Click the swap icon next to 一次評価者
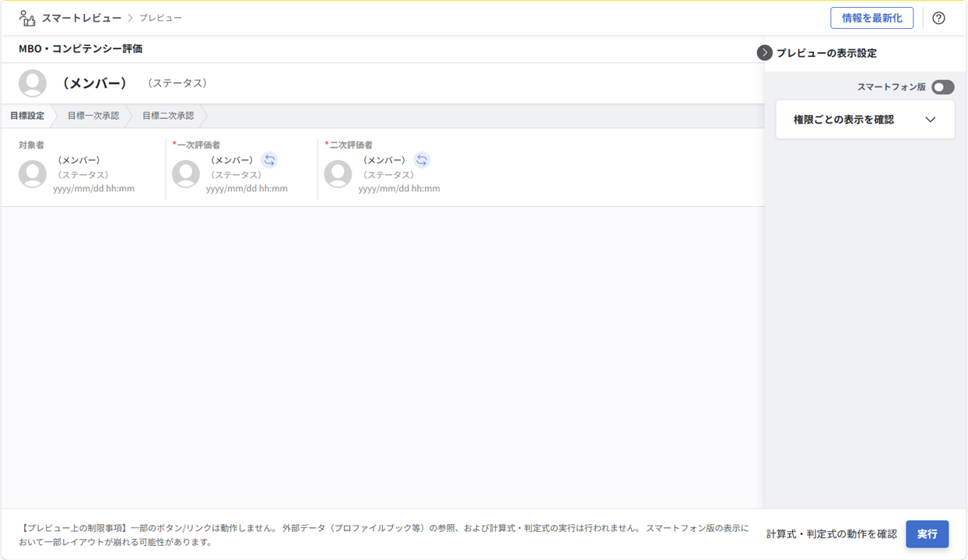The image size is (968, 560). click(269, 160)
